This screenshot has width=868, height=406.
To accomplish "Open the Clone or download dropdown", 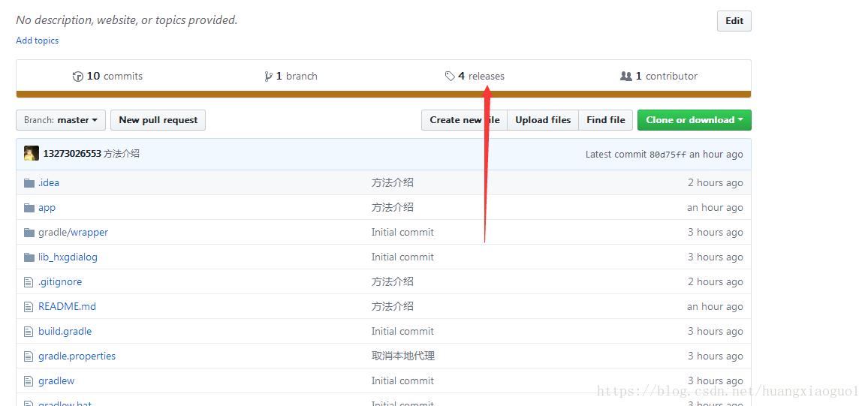I will click(x=695, y=120).
